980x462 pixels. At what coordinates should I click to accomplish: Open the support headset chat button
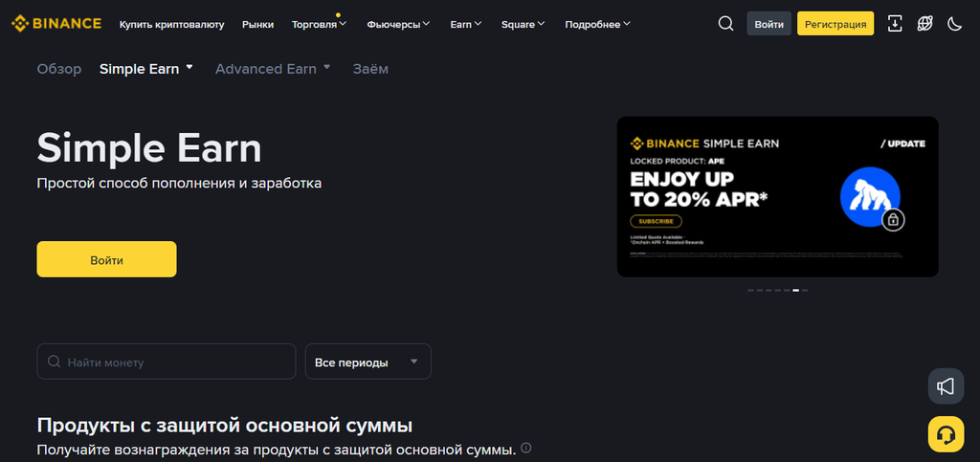click(946, 434)
